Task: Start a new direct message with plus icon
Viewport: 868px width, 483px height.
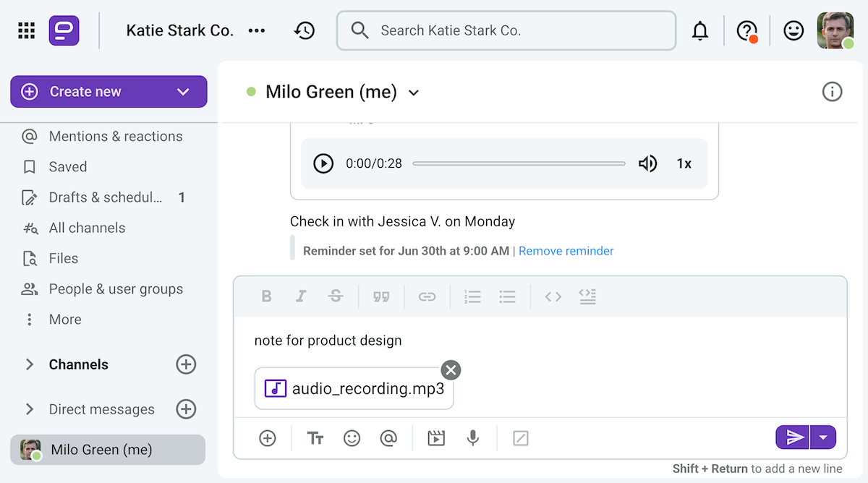Action: 186,409
